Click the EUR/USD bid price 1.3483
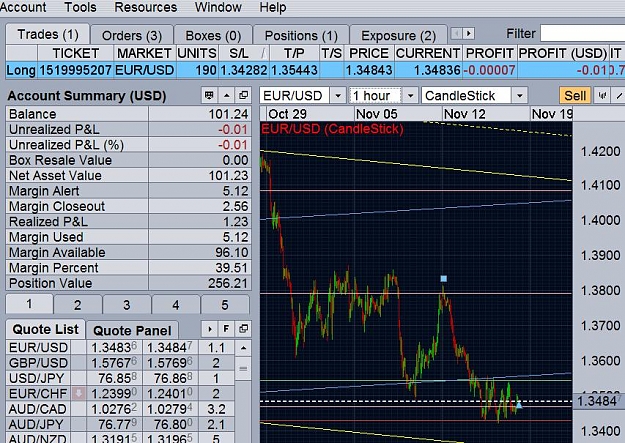The width and height of the screenshot is (625, 443). 114,348
